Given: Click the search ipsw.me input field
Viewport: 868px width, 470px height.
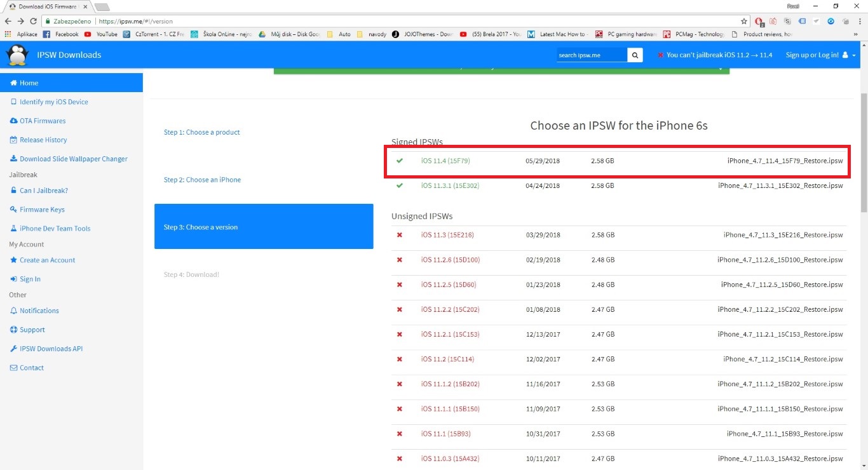Looking at the screenshot, I should coord(592,55).
